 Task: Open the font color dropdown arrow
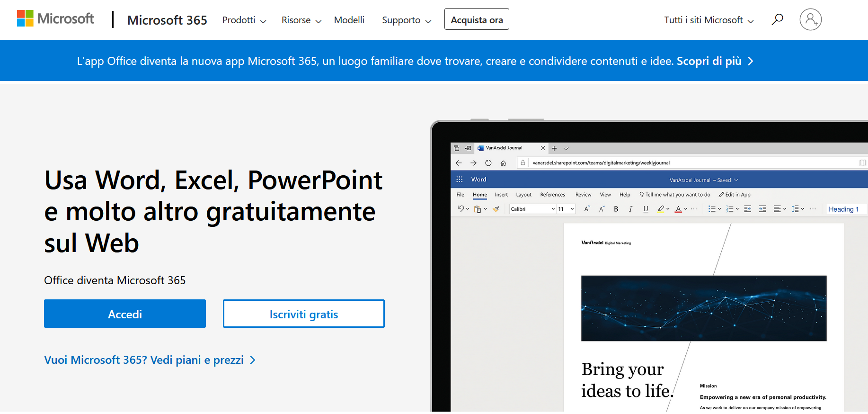[x=685, y=209]
